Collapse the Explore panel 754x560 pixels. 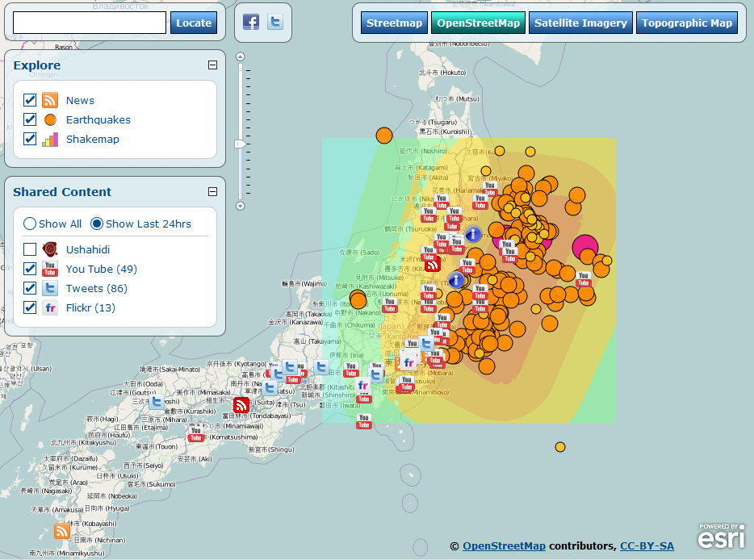point(212,65)
